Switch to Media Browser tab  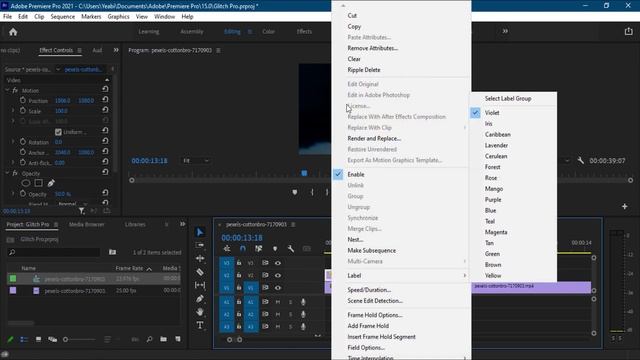[x=87, y=224]
